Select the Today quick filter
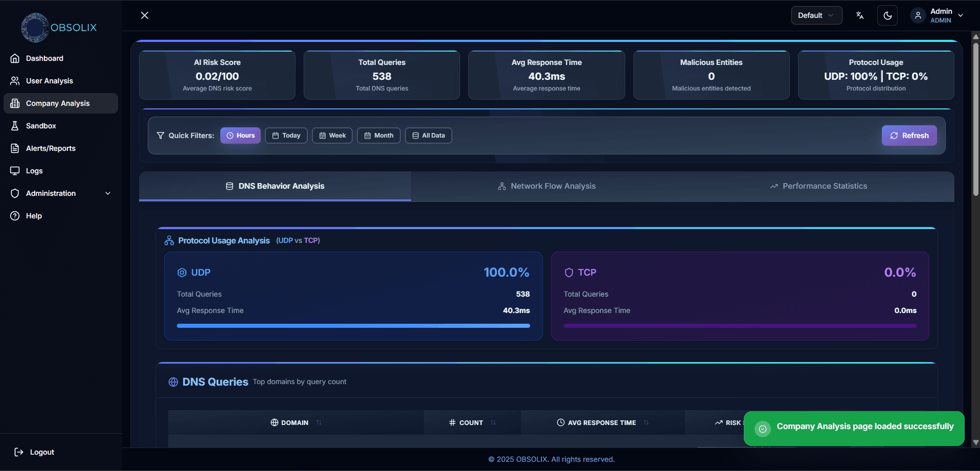The height and width of the screenshot is (471, 980). 286,136
